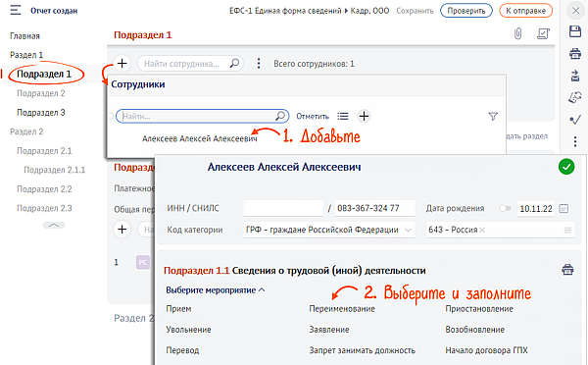Open the calendar picker for Дата рождения
Viewport: 588px width, 365px height.
pos(563,208)
